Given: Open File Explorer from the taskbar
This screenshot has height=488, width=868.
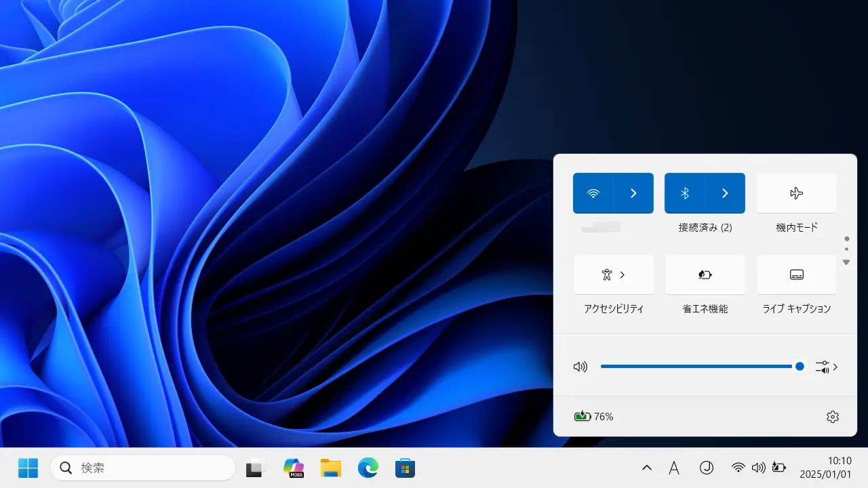Looking at the screenshot, I should (330, 468).
